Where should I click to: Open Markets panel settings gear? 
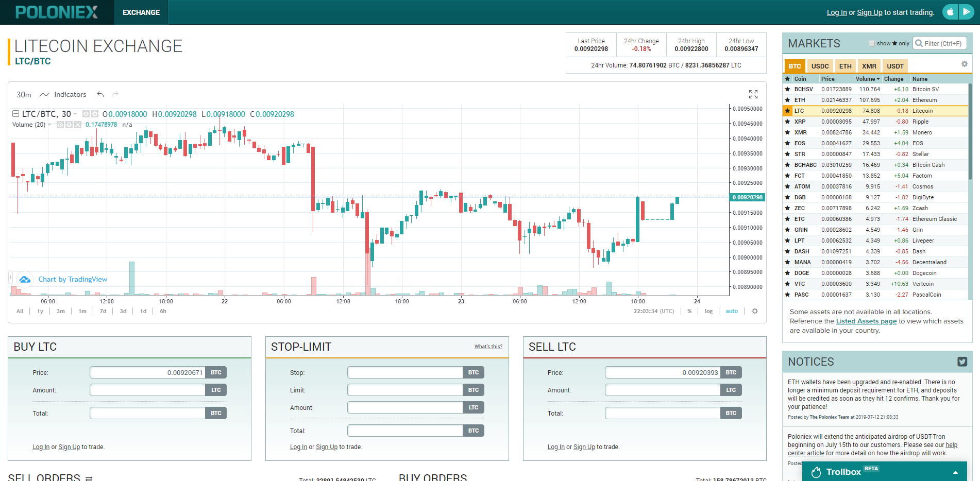click(x=965, y=64)
